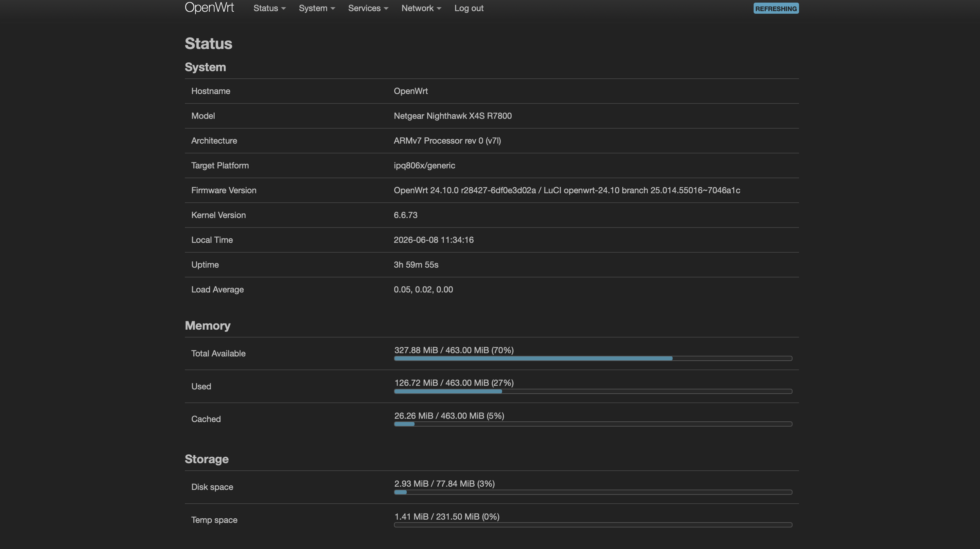Viewport: 980px width, 549px height.
Task: Select the hostname value OpenWrt
Action: point(411,91)
